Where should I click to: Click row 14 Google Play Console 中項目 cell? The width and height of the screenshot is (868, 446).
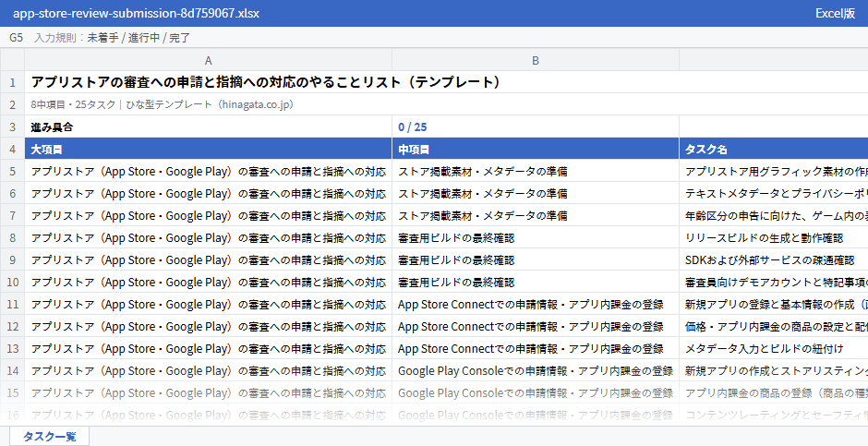pos(536,370)
